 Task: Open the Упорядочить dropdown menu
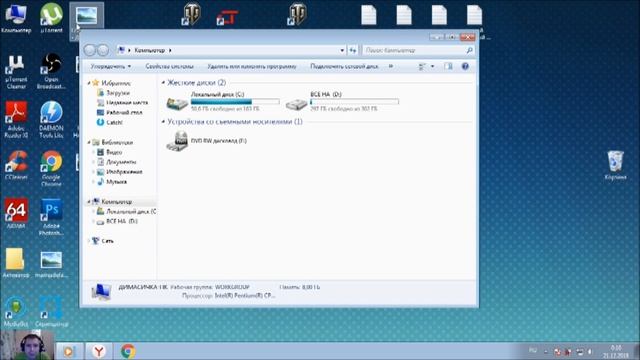coord(111,66)
